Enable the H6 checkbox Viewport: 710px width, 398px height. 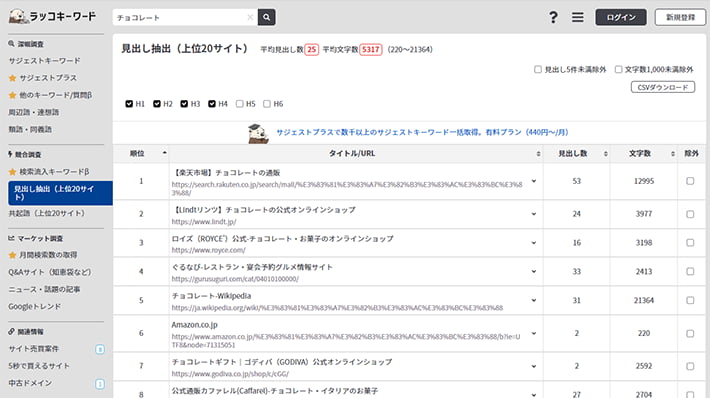[x=267, y=104]
